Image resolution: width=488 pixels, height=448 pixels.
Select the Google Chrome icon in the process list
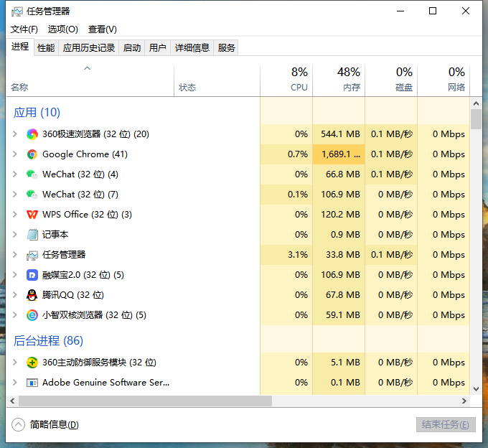click(32, 154)
